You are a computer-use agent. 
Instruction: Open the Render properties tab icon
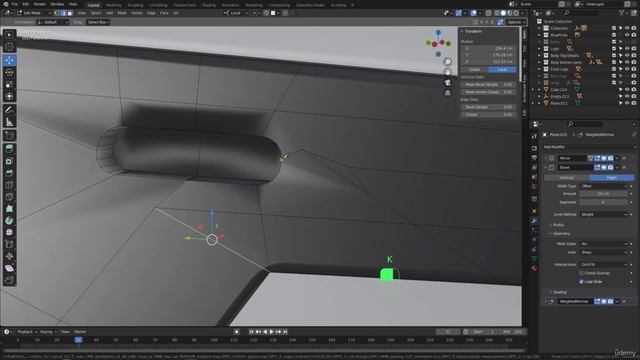pyautogui.click(x=534, y=148)
